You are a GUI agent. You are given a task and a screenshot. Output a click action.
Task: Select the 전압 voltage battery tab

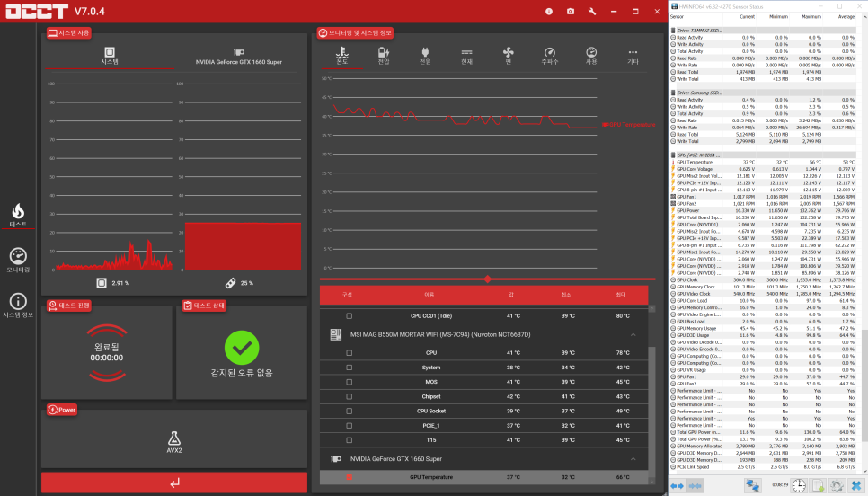point(384,56)
